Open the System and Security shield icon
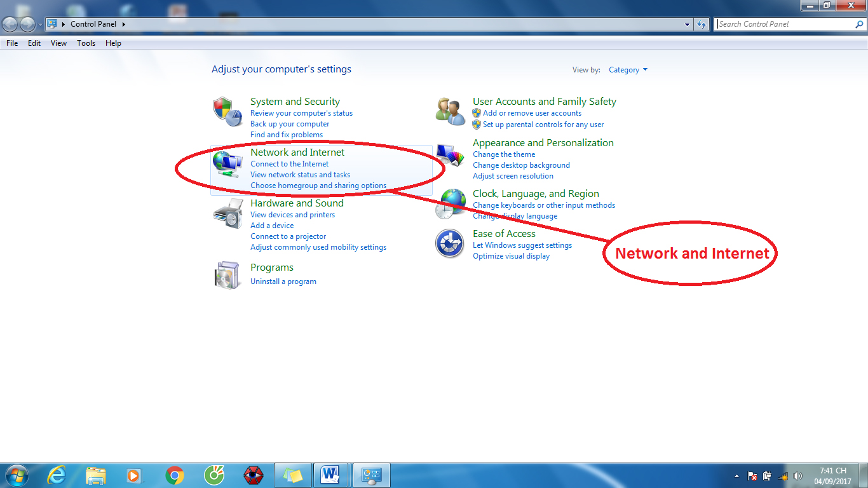 point(227,112)
